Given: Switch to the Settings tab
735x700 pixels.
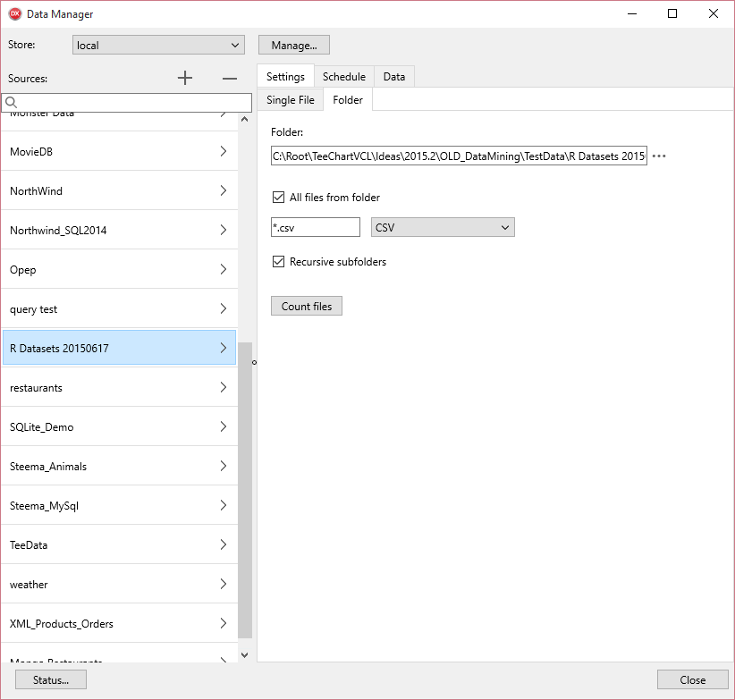Looking at the screenshot, I should 285,76.
